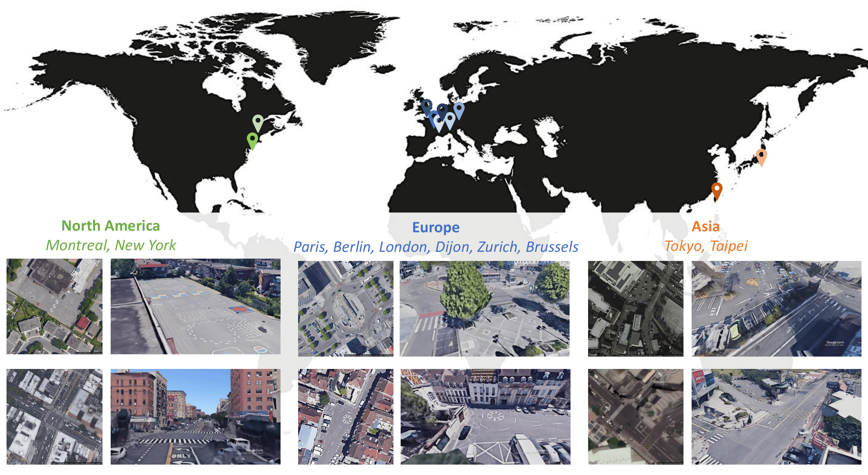
Task: Open the overhead Asian crossroads satellite image
Action: tap(636, 417)
